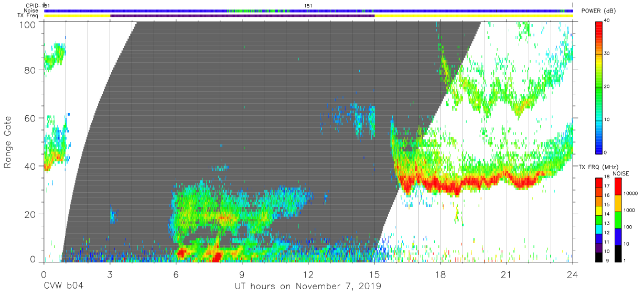Click the purple segment of TX Freq strip

(x=242, y=16)
